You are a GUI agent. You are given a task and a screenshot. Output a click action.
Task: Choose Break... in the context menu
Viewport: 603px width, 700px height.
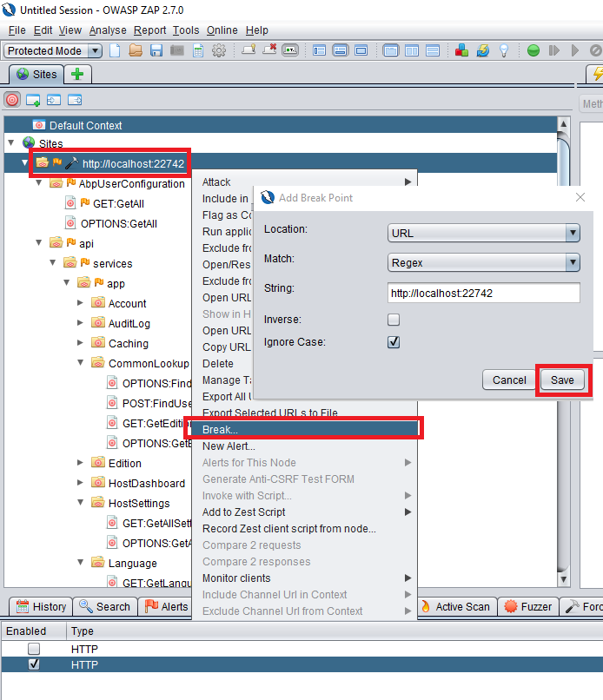(304, 429)
